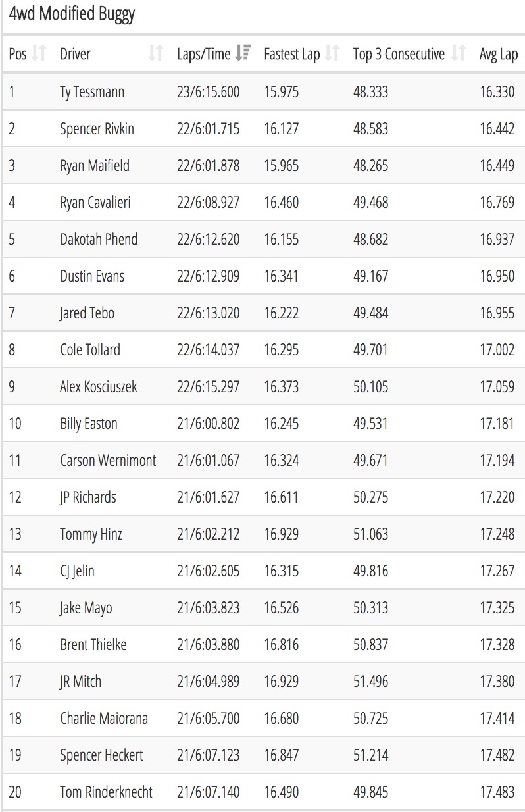Sort table by the Pos column icon
The height and width of the screenshot is (812, 525).
pyautogui.click(x=39, y=54)
